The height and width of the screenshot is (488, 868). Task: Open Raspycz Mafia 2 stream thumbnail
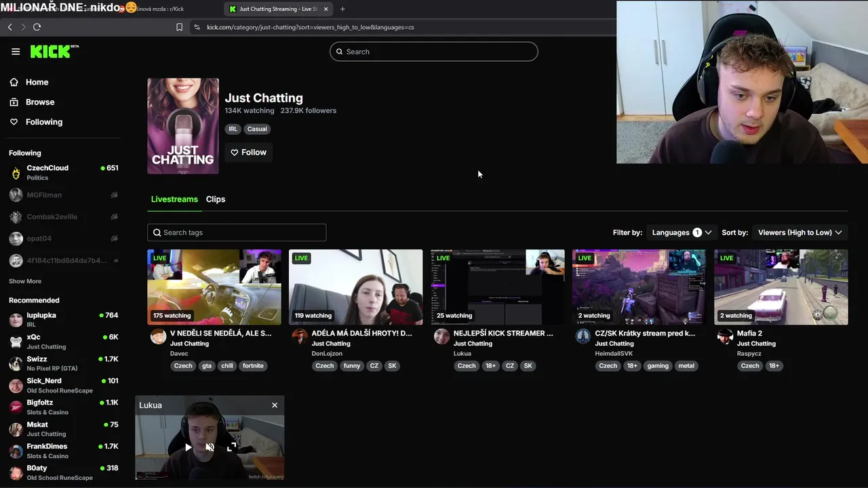coord(781,287)
